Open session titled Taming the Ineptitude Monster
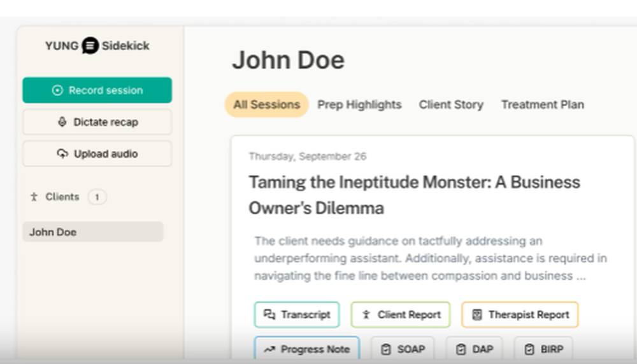The width and height of the screenshot is (637, 364). 414,195
